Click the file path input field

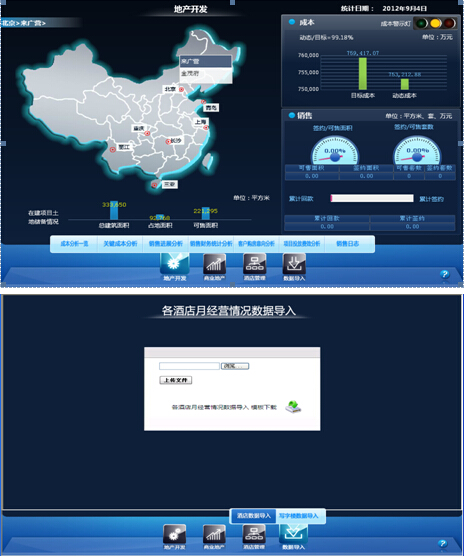[189, 366]
